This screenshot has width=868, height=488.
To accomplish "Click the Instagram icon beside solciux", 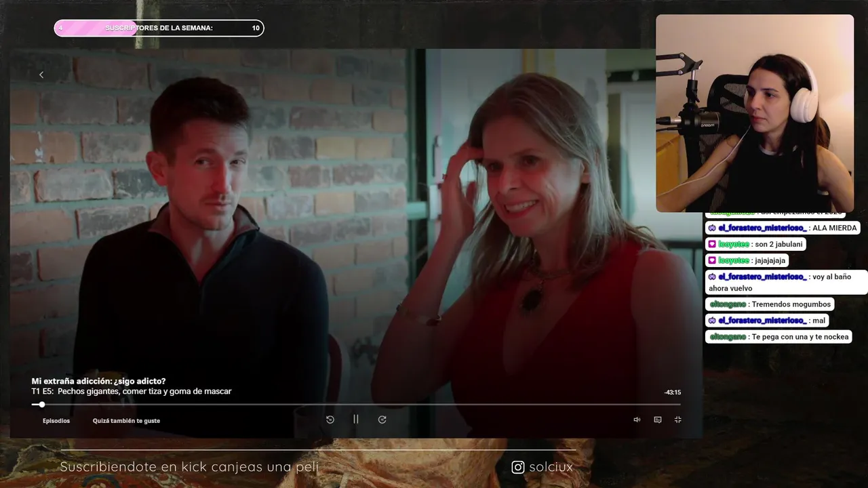I will tap(518, 467).
